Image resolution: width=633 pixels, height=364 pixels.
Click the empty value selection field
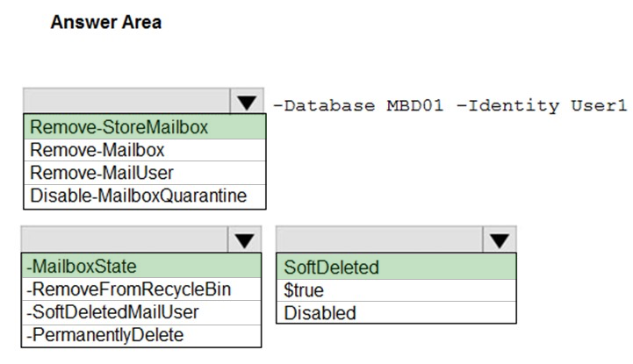pos(379,239)
